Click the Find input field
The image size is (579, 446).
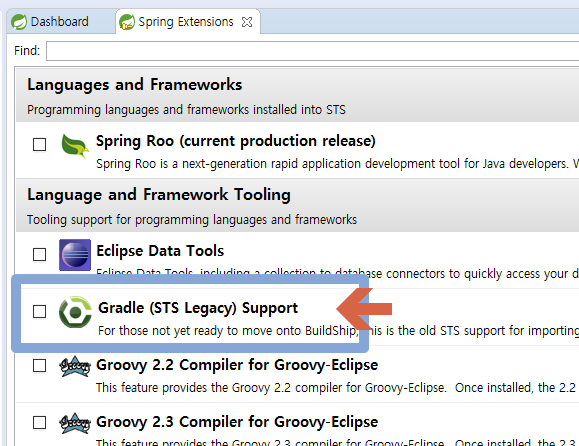(312, 51)
